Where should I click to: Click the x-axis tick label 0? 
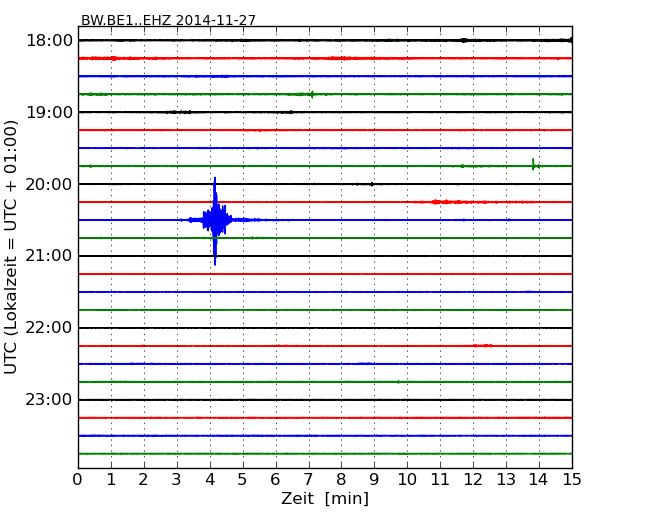(78, 480)
